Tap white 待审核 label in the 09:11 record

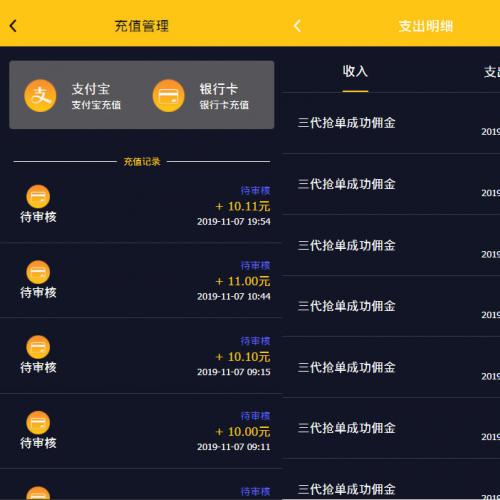(38, 443)
